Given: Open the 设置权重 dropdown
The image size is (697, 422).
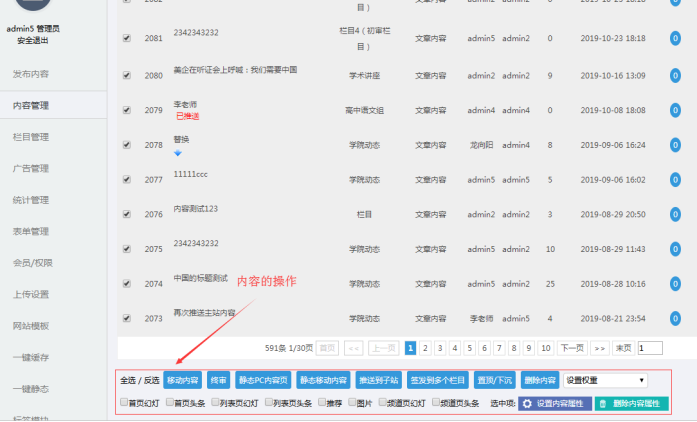Looking at the screenshot, I should 605,380.
